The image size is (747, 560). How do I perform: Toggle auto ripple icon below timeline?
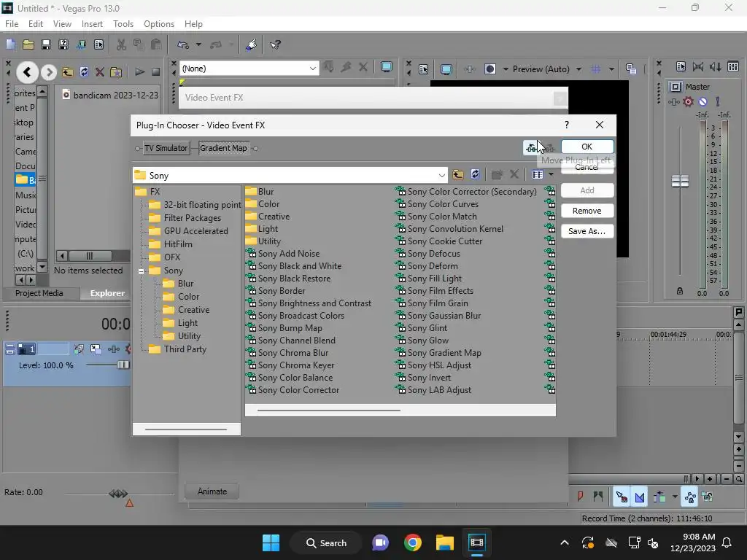click(659, 497)
